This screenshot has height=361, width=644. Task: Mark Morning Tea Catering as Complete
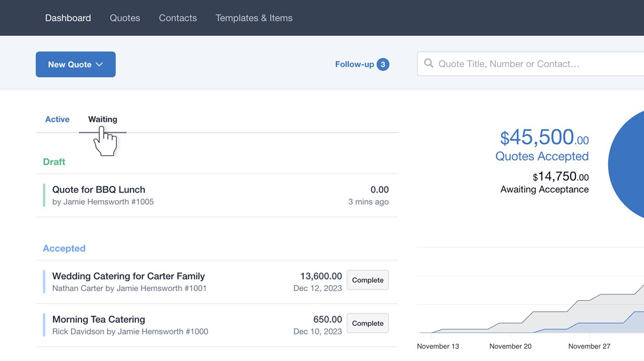click(367, 323)
